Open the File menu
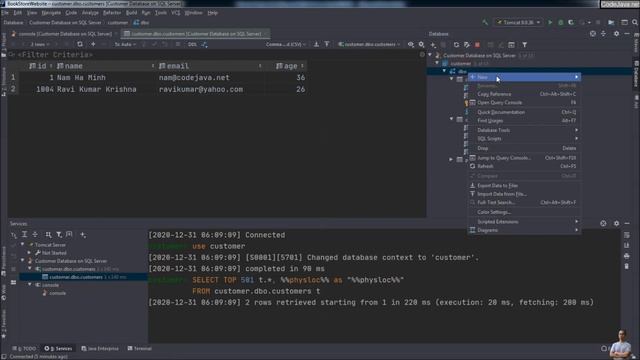The image size is (640, 360). pyautogui.click(x=5, y=13)
